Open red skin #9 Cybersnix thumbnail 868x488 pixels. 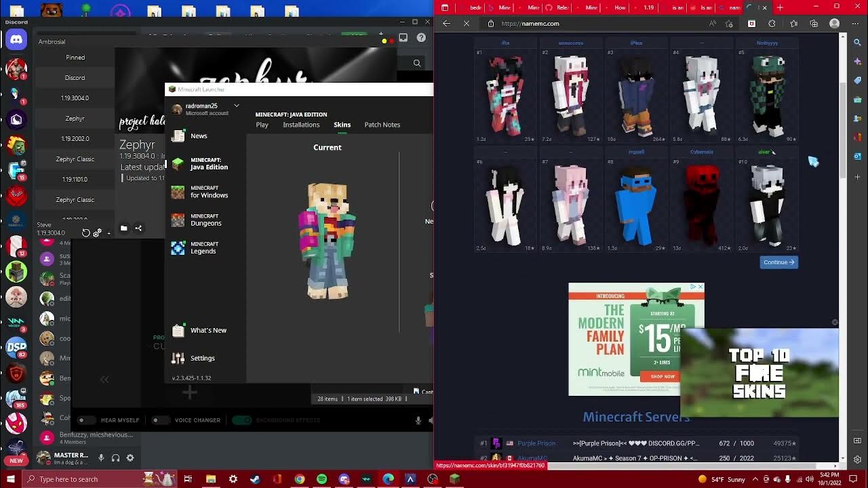click(702, 204)
